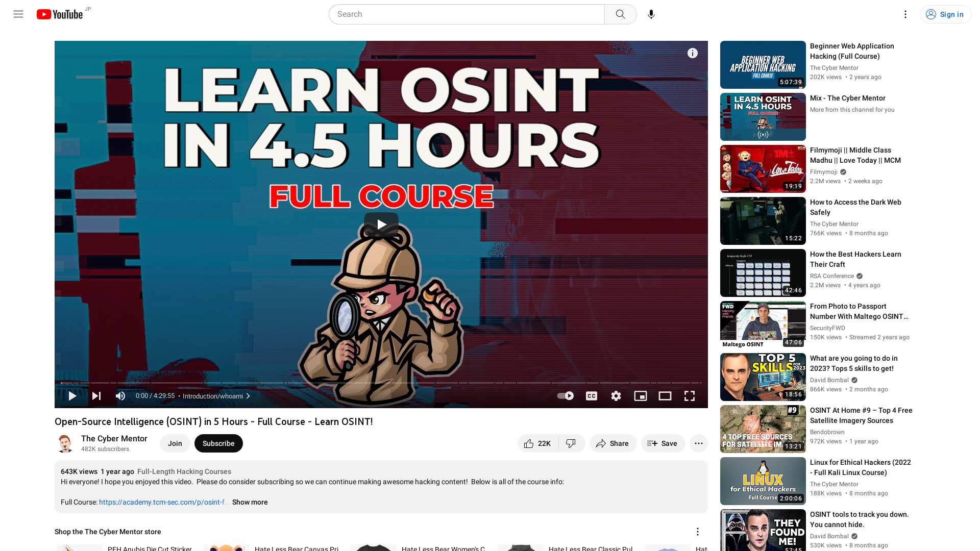Open Linux for Ethical Hackers thumbnail
This screenshot has height=551, width=980.
pos(763,481)
